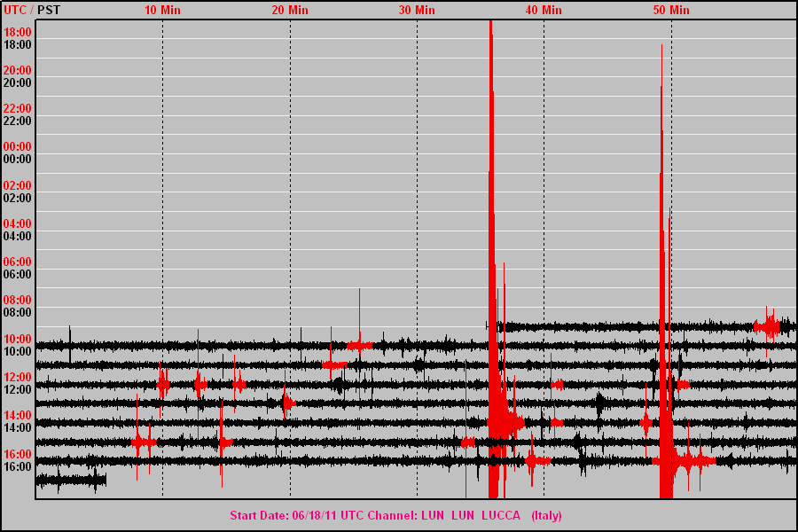Image resolution: width=798 pixels, height=532 pixels.
Task: Click the red 18:00 UTC time label
Action: [x=18, y=32]
